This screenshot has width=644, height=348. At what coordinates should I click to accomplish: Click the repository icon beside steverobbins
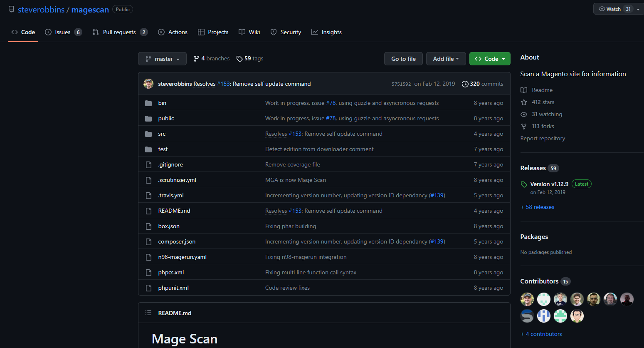(11, 9)
